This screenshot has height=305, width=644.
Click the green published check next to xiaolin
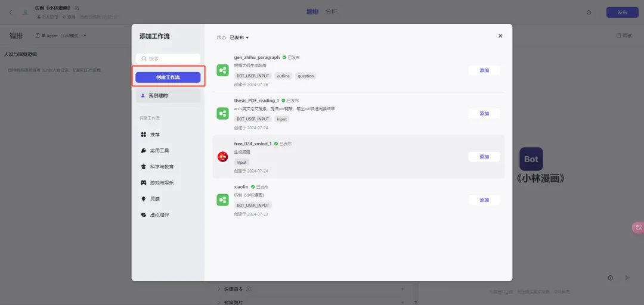coord(253,187)
